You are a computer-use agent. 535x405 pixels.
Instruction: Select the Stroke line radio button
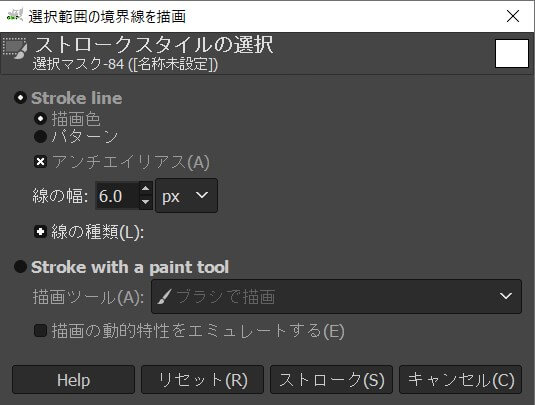point(20,98)
